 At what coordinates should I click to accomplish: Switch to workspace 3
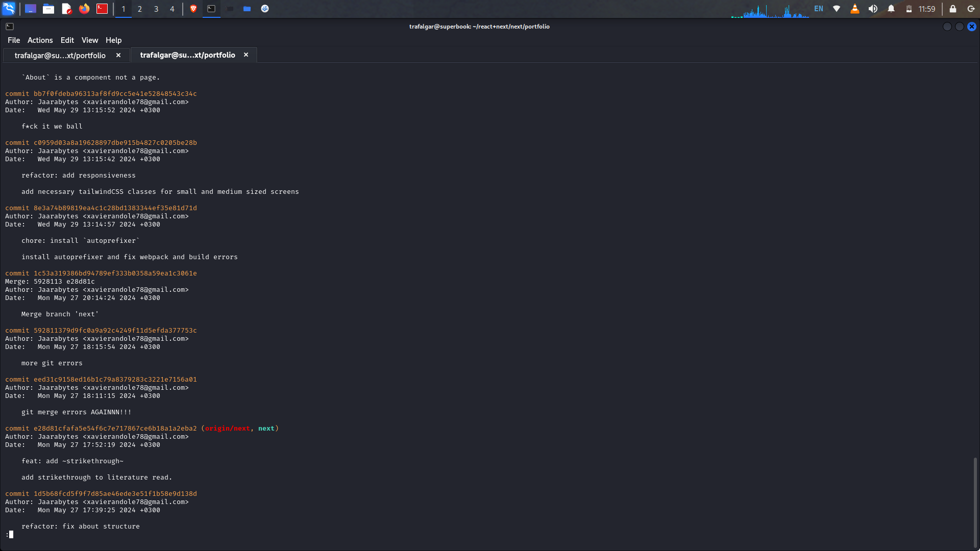pyautogui.click(x=156, y=9)
